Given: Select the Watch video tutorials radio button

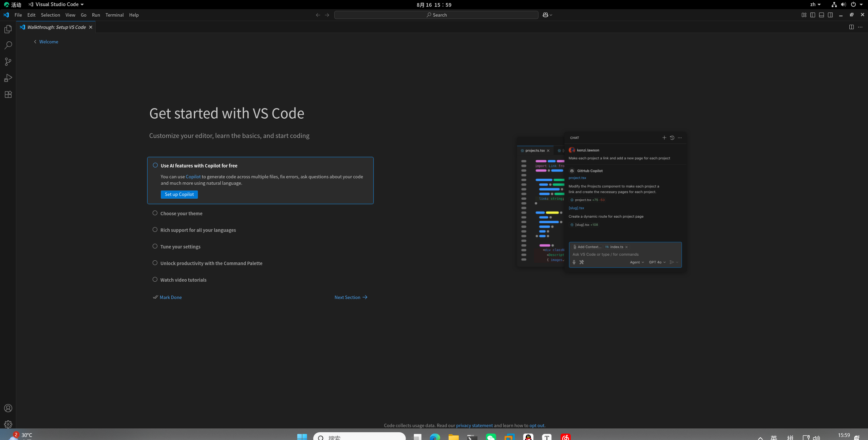Looking at the screenshot, I should pos(155,279).
